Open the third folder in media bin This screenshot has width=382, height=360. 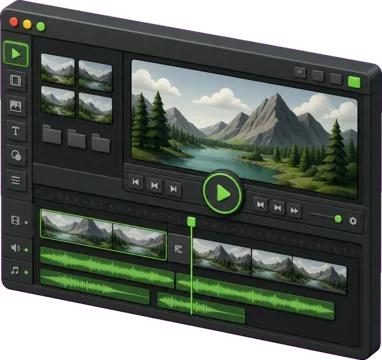click(101, 143)
